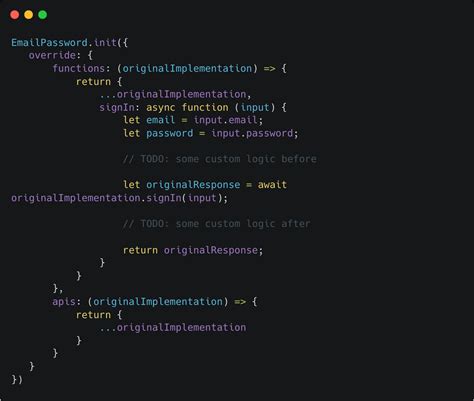Image resolution: width=474 pixels, height=401 pixels.
Task: Click the last ...originalImplementation spread
Action: coord(173,328)
